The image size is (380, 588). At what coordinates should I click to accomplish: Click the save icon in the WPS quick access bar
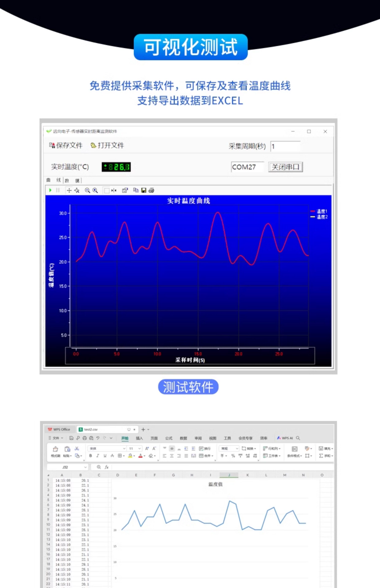(71, 438)
